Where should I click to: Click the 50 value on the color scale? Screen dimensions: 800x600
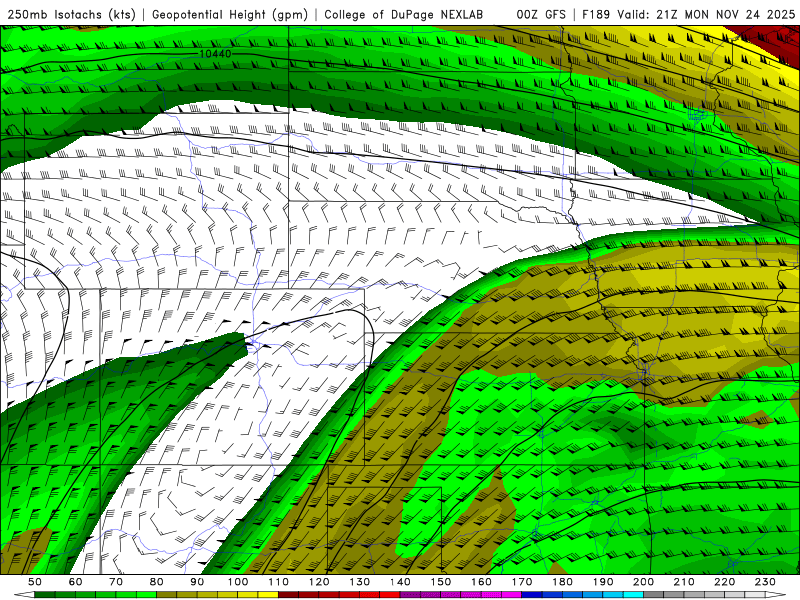tap(35, 582)
